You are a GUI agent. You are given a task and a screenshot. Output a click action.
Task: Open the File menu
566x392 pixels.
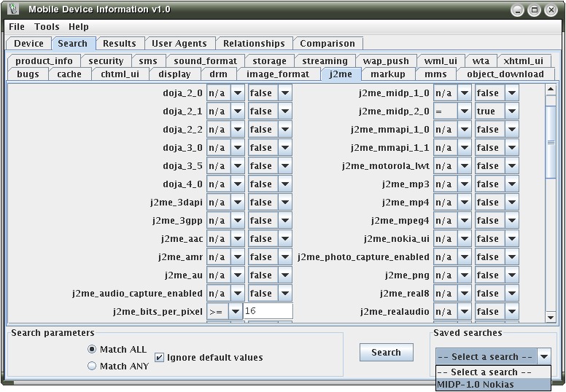pos(17,27)
